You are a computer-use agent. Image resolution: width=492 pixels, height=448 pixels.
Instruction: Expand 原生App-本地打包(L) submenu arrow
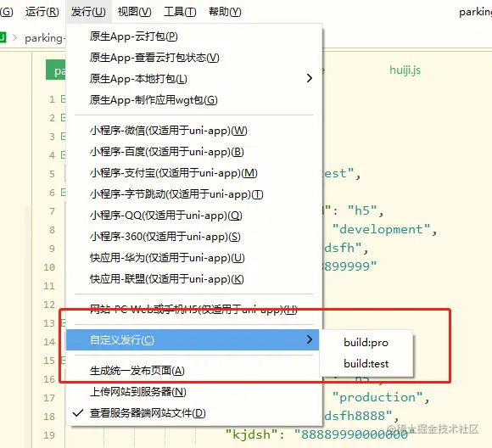tap(310, 78)
